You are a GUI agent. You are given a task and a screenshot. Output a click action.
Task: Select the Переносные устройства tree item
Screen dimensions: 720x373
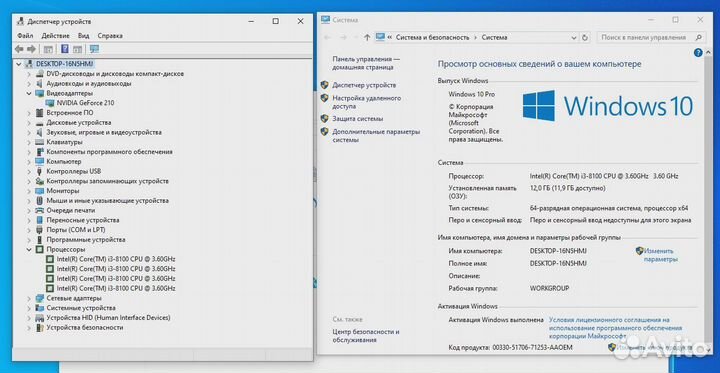click(x=83, y=220)
